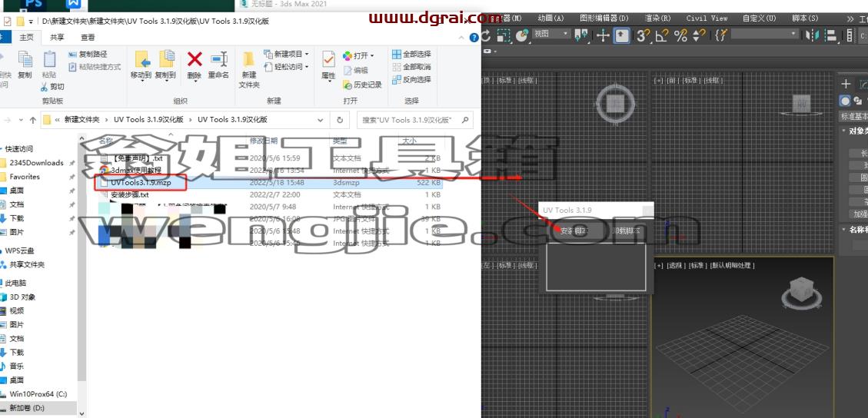Click History in the Open group
This screenshot has width=868, height=418.
363,85
